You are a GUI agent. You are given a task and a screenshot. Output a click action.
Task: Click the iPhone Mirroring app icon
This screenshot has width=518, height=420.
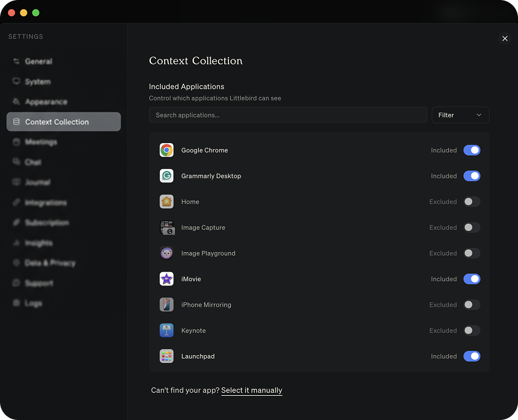(x=166, y=304)
